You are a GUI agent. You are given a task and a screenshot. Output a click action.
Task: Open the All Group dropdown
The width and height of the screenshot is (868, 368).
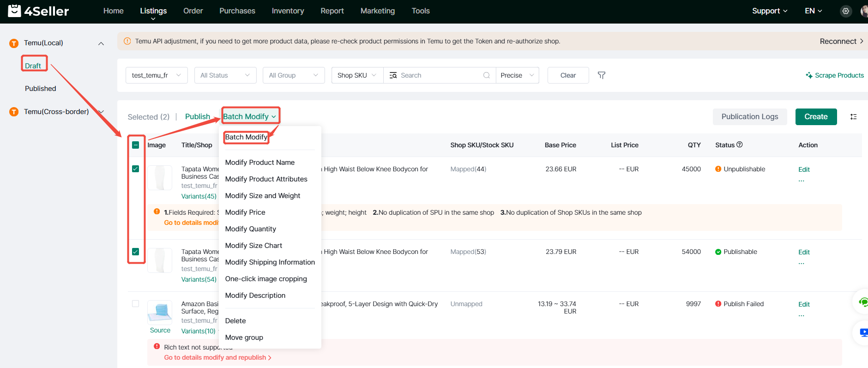pos(294,75)
